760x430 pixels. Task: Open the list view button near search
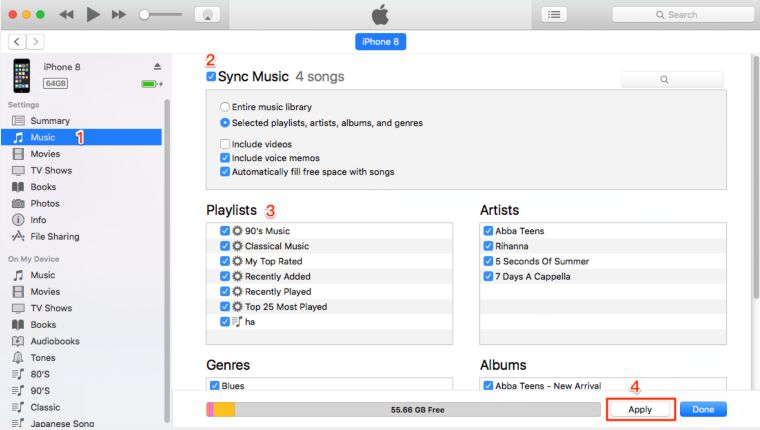coord(554,15)
